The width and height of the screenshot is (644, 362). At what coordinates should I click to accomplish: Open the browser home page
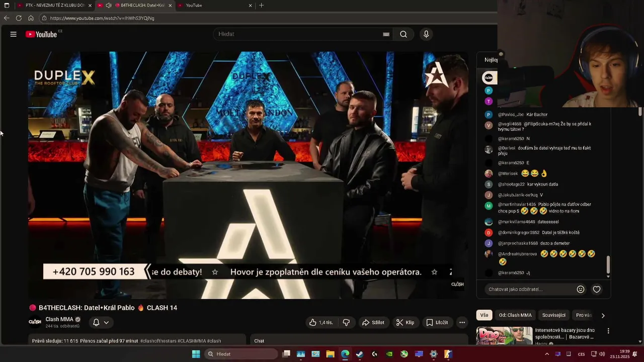[31, 18]
